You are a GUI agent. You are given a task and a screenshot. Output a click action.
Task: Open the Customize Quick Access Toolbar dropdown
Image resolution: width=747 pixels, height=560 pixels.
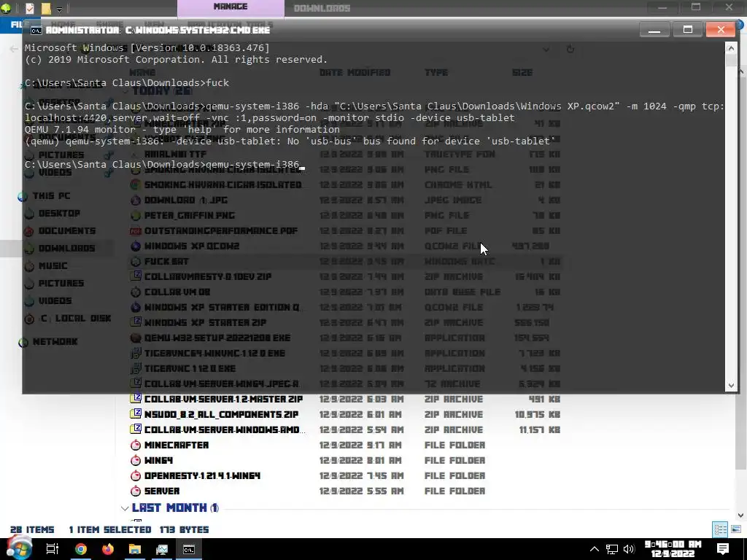(60, 9)
